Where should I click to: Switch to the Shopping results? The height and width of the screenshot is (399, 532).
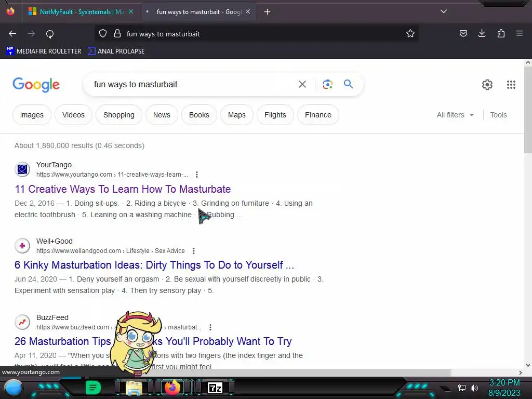click(119, 115)
